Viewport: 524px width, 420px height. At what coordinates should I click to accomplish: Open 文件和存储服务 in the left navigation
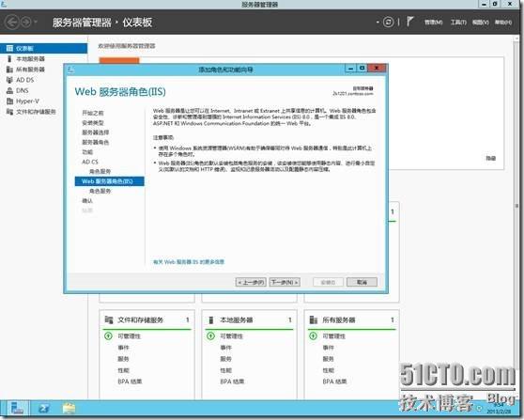click(36, 112)
